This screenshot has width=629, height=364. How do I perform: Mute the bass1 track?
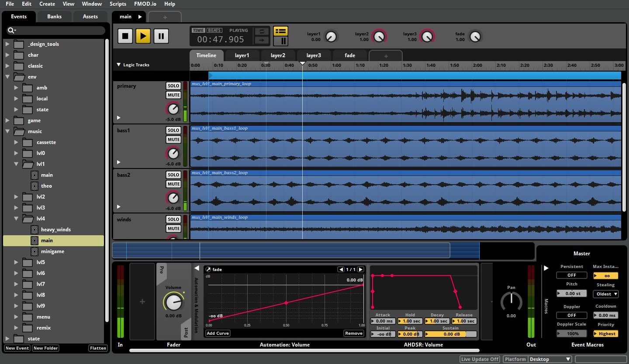click(x=173, y=140)
